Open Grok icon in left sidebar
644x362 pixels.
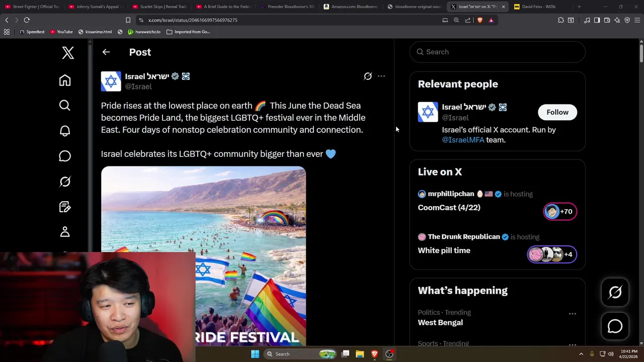pos(65,182)
